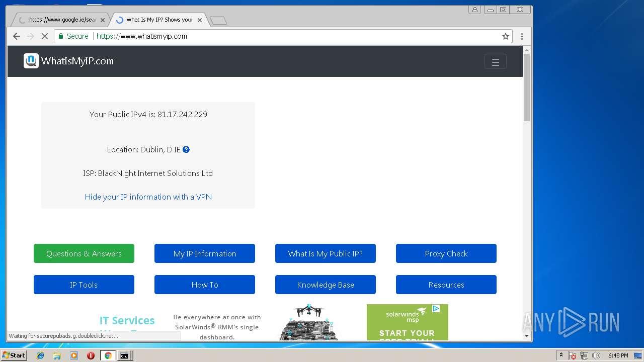This screenshot has width=644, height=362.
Task: Open the Proxy Check button
Action: coord(446,253)
